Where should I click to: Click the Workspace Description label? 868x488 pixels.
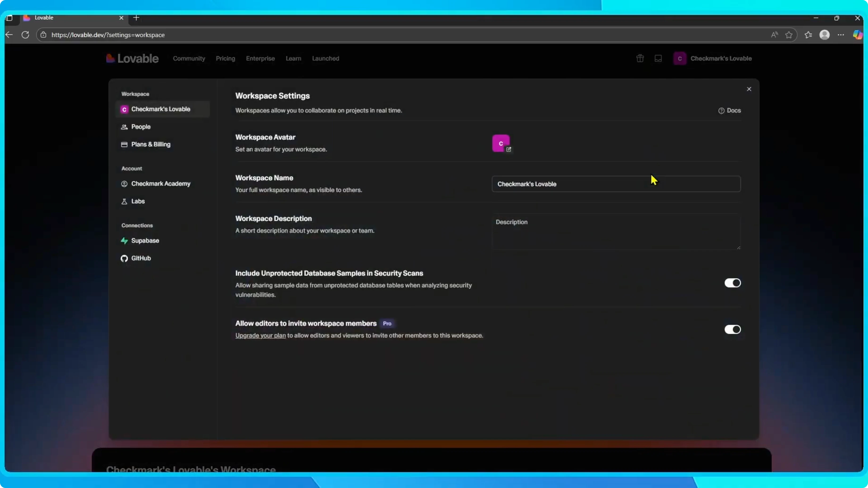[273, 219]
